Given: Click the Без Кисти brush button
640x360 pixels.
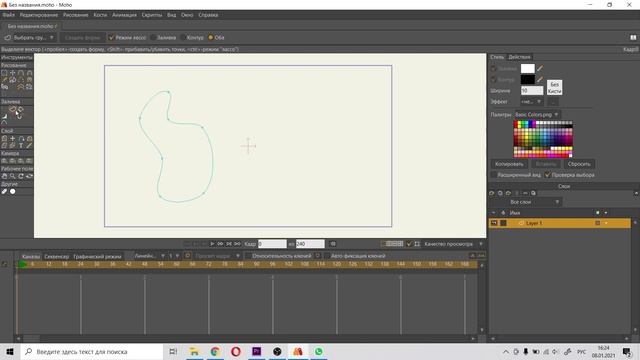Looking at the screenshot, I should click(554, 87).
